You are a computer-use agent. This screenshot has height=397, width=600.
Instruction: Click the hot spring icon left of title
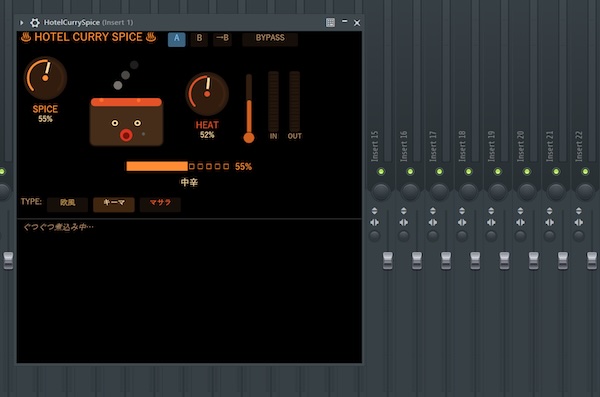point(26,37)
